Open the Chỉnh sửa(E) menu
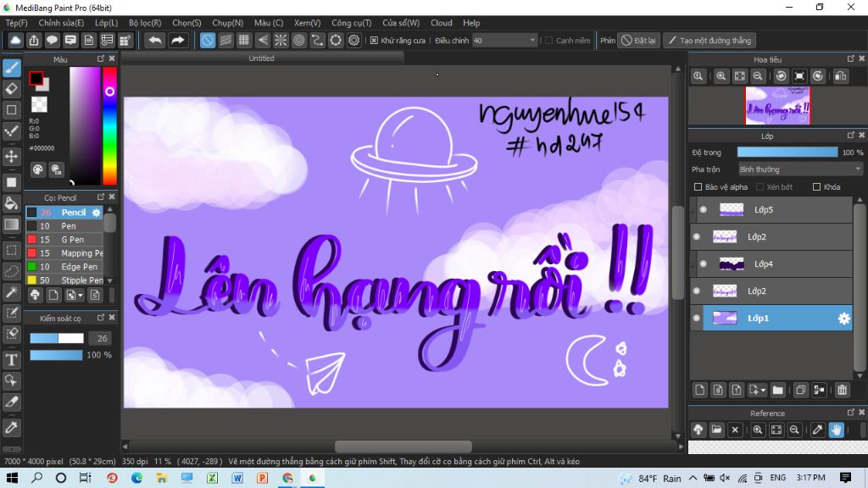 point(61,23)
